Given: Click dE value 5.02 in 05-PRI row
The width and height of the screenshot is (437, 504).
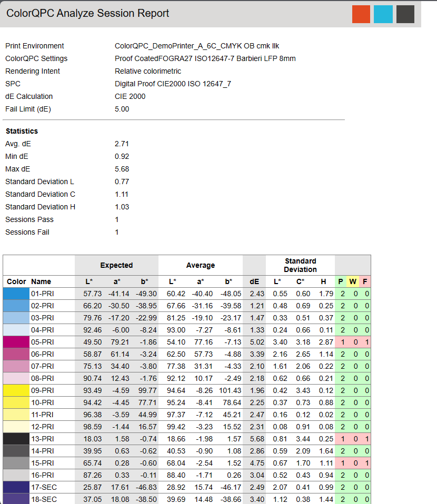Looking at the screenshot, I should (257, 342).
